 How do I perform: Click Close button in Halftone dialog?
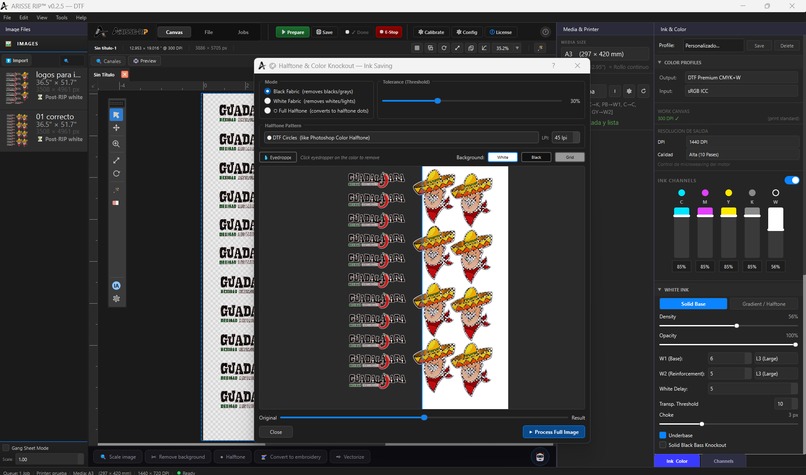276,432
